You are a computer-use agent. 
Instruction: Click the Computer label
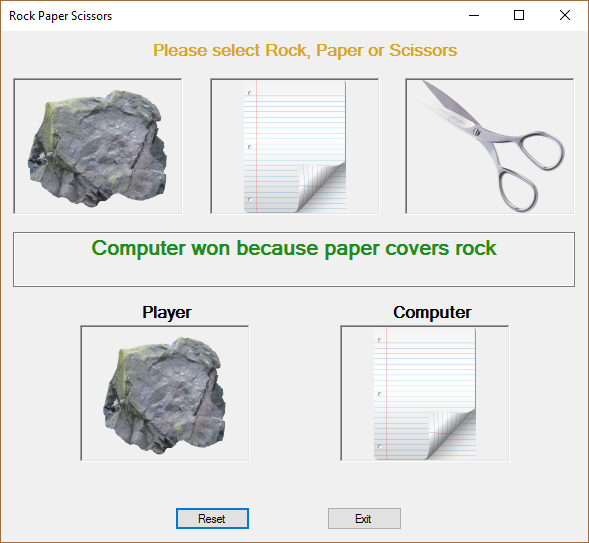click(x=432, y=312)
